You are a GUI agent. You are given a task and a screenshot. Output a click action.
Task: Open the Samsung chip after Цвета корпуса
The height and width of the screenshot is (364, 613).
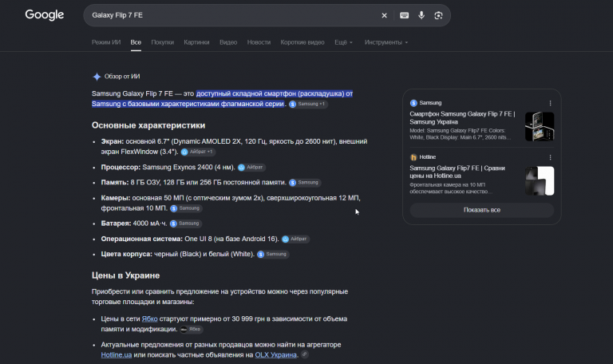point(273,254)
